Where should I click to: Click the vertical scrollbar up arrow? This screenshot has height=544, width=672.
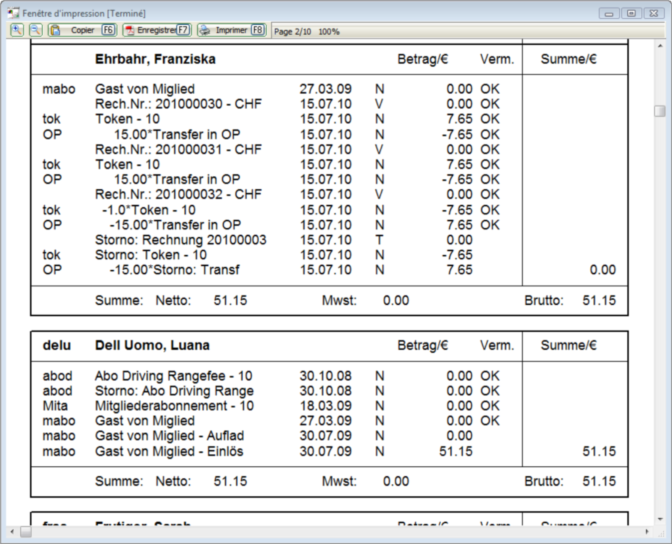tap(660, 45)
